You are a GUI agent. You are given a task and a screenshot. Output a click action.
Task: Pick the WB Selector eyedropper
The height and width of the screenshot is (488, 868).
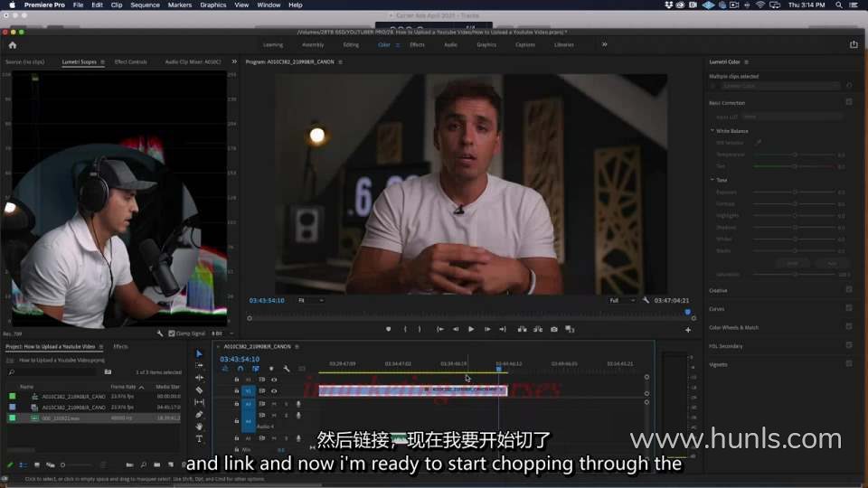pyautogui.click(x=759, y=143)
